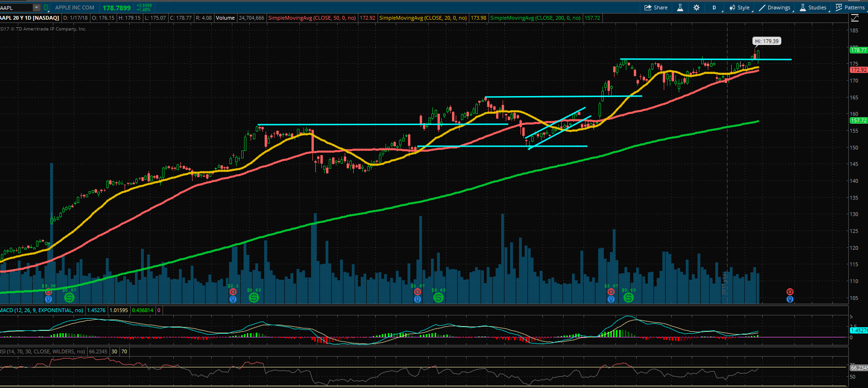Image resolution: width=868 pixels, height=388 pixels.
Task: Expand the AAPL symbol dropdown arrow
Action: pos(37,7)
